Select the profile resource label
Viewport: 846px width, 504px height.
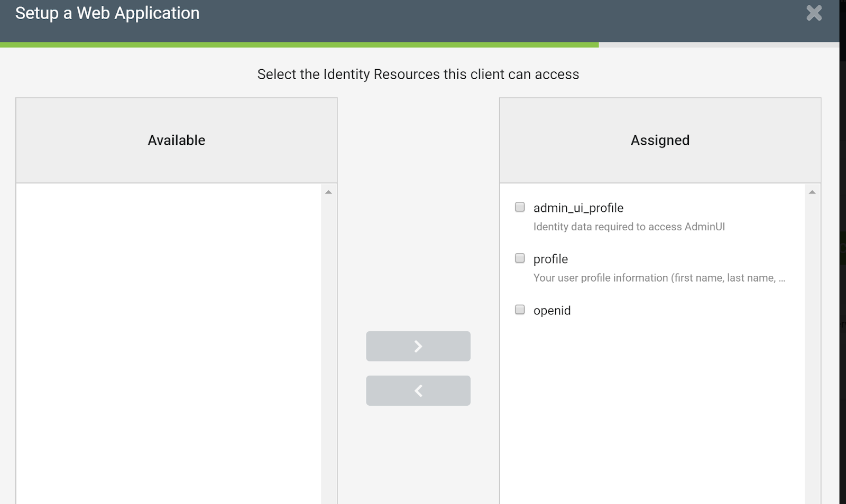point(550,259)
